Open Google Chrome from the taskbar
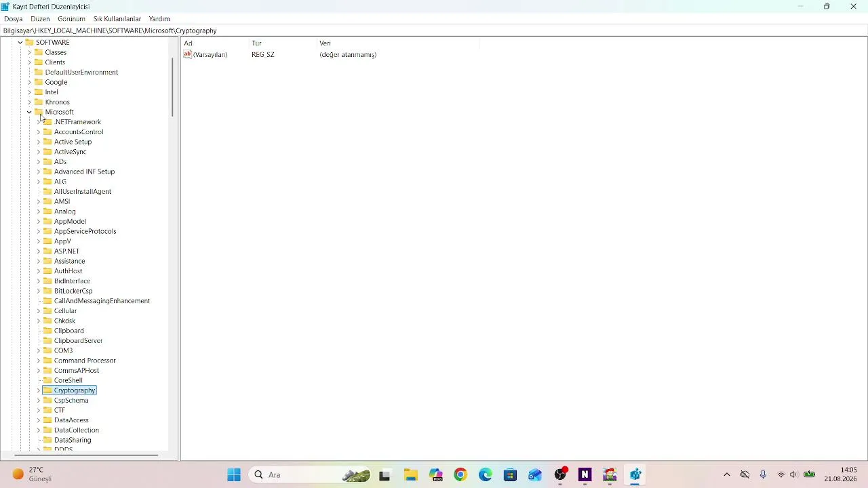The width and height of the screenshot is (868, 488). click(x=460, y=474)
